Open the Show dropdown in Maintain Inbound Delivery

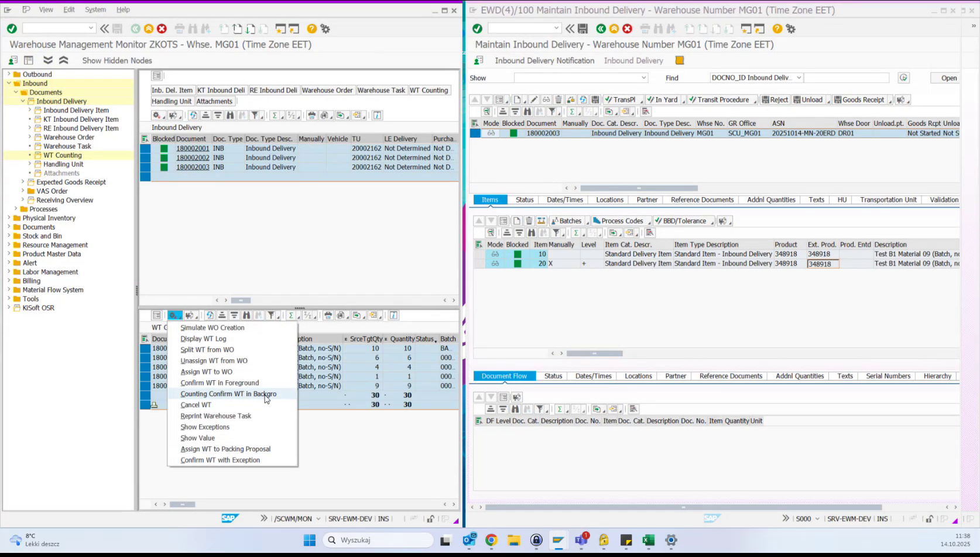(x=643, y=77)
